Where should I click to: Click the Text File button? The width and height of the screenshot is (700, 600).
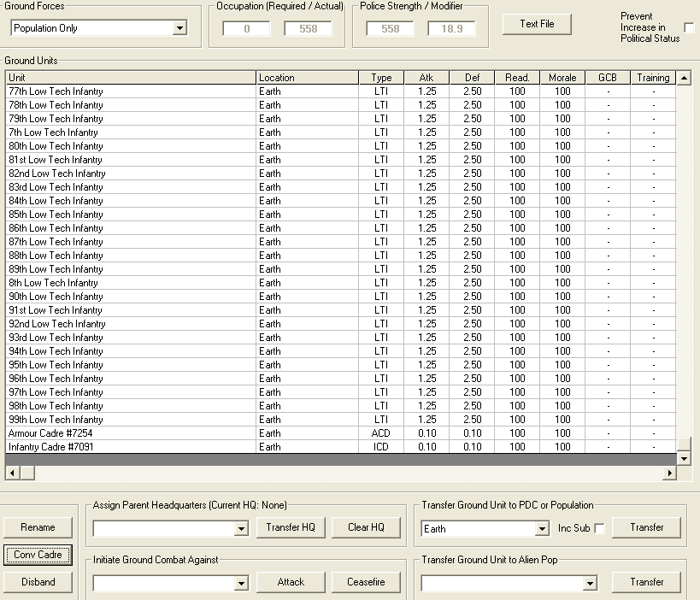[537, 24]
